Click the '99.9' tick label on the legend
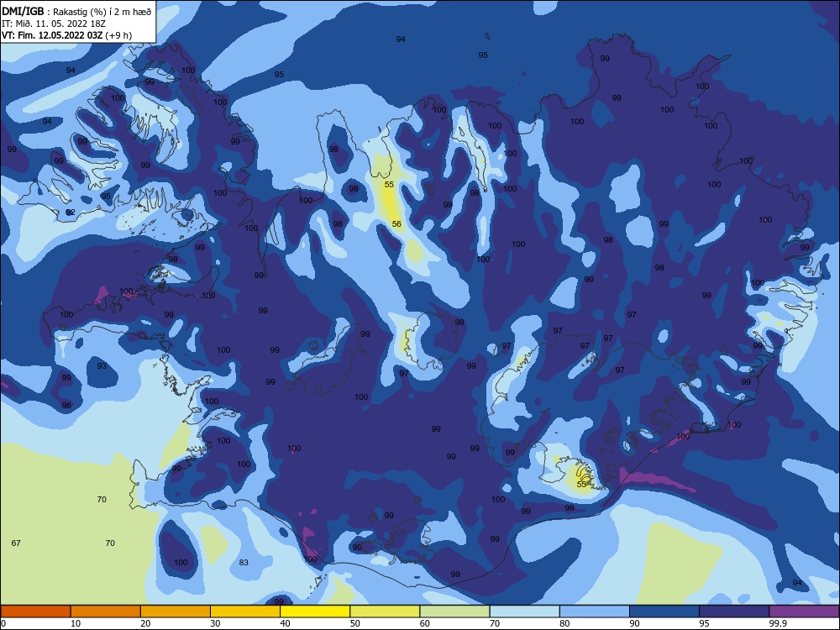840x630 pixels. pyautogui.click(x=778, y=623)
